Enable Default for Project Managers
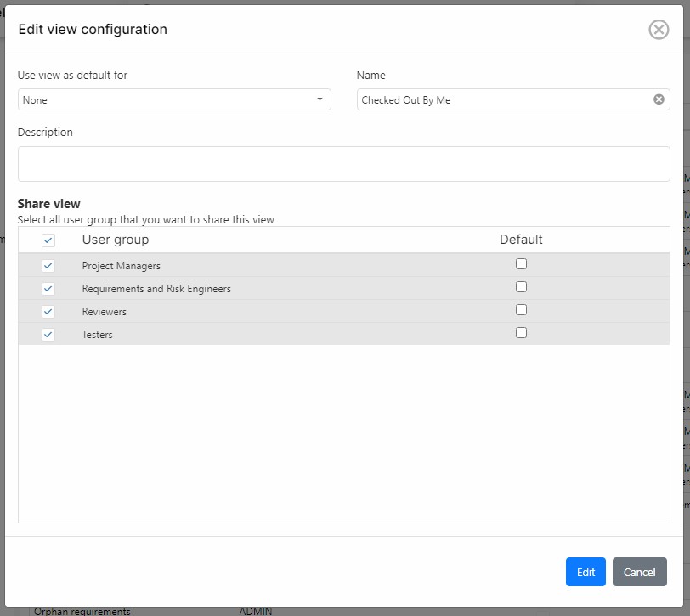Image resolution: width=690 pixels, height=616 pixels. tap(521, 264)
